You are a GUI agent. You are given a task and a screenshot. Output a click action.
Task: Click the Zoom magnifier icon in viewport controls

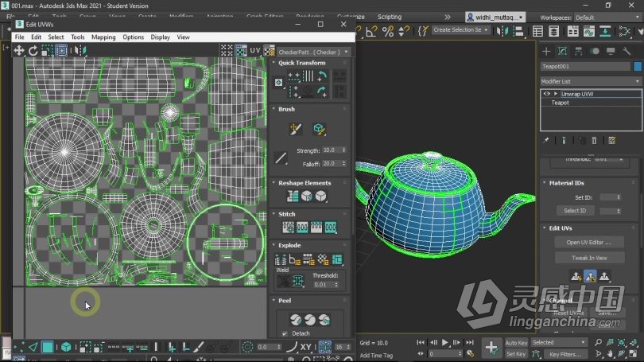(x=598, y=342)
